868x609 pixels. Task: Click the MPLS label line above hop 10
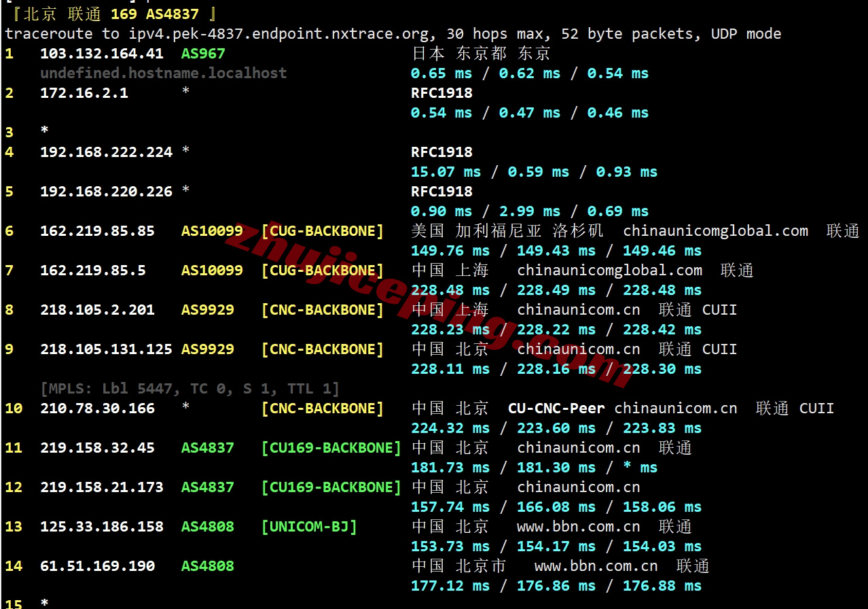(x=189, y=387)
